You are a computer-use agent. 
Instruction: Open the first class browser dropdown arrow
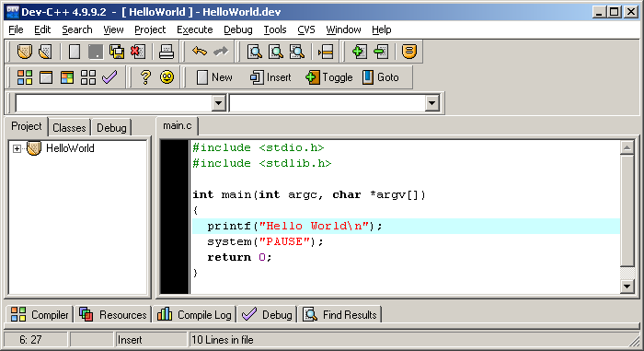pos(219,103)
